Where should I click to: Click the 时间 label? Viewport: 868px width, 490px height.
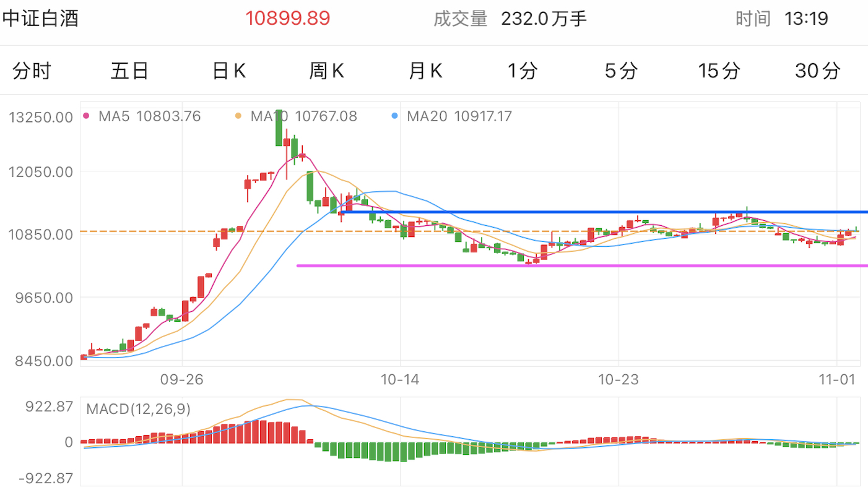(x=753, y=19)
